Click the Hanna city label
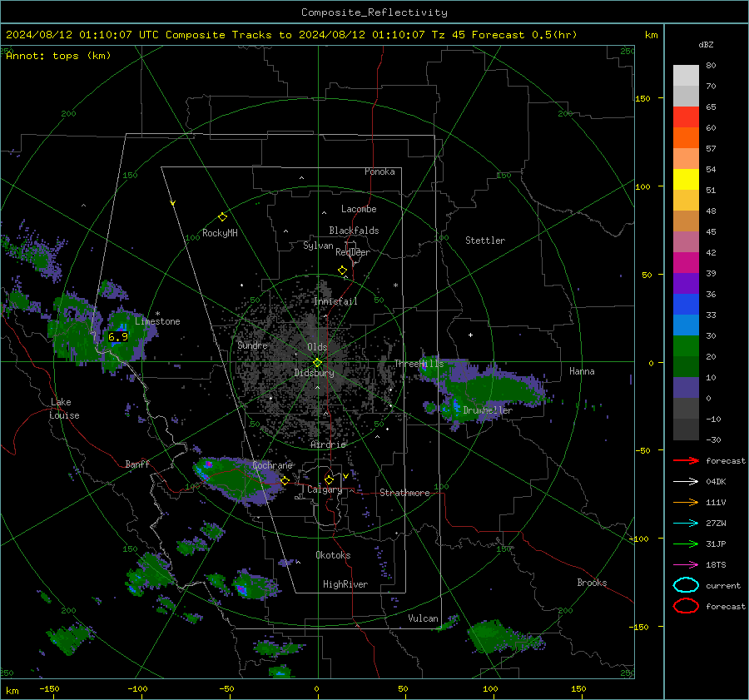Image resolution: width=749 pixels, height=700 pixels. coord(582,371)
